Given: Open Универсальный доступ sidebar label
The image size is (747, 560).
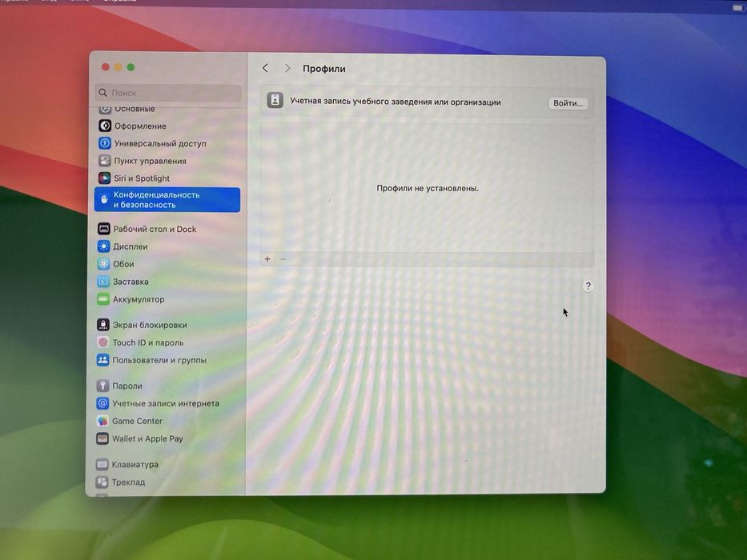Looking at the screenshot, I should pyautogui.click(x=160, y=143).
